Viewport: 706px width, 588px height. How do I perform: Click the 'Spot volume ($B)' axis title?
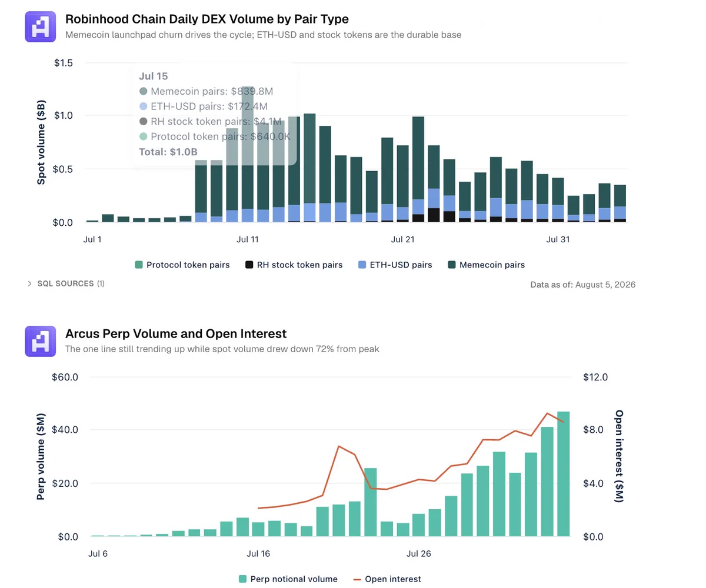[41, 142]
